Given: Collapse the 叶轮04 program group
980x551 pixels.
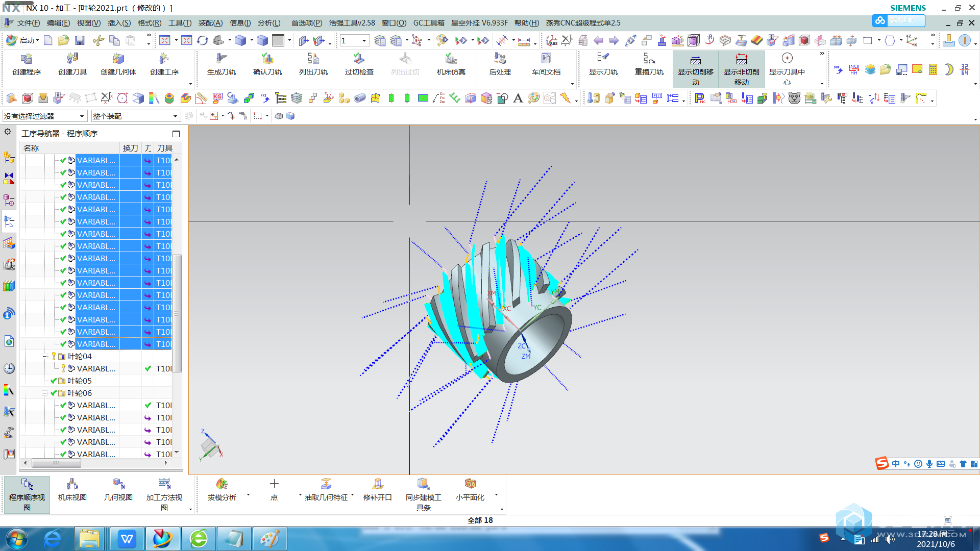Looking at the screenshot, I should 45,356.
